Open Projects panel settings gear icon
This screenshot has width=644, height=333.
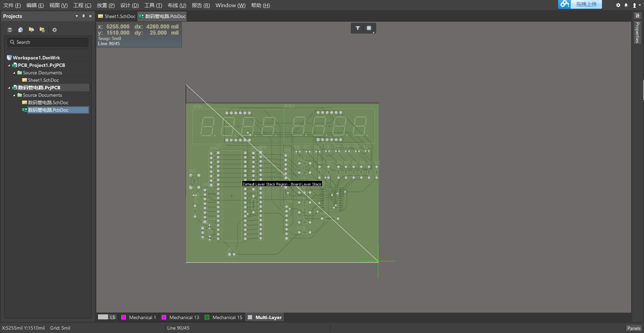coord(55,30)
